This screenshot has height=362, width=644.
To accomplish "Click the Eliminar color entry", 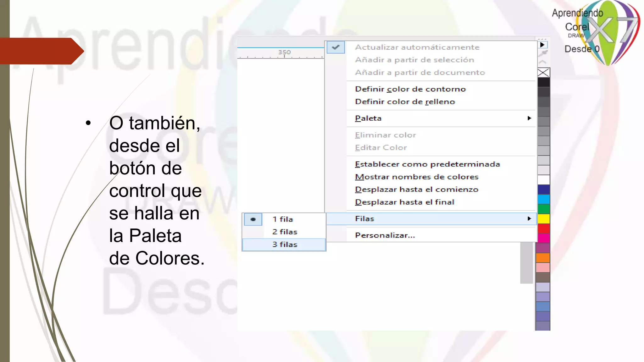I will [x=386, y=135].
